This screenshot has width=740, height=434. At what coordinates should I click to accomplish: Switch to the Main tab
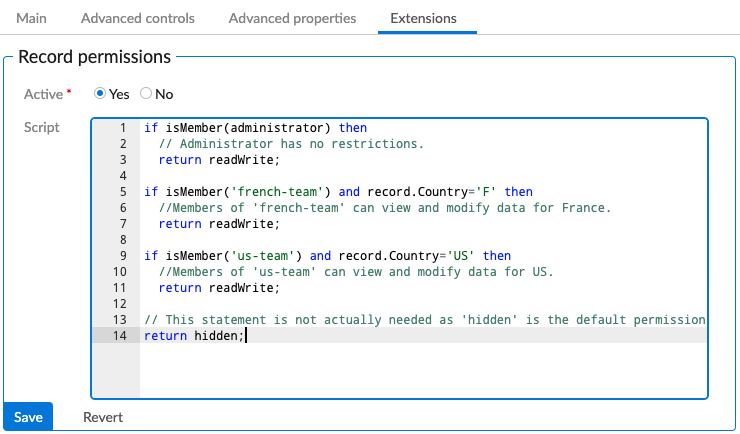(31, 18)
